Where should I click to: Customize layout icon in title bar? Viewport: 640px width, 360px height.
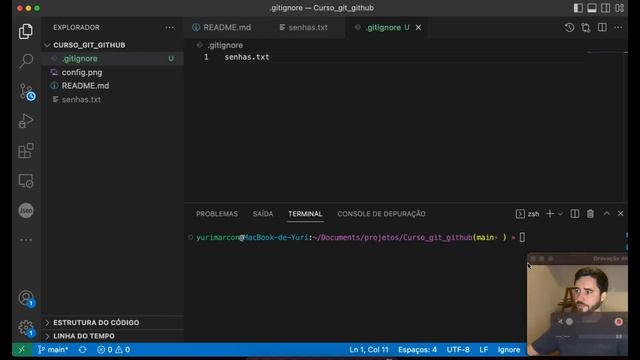click(x=620, y=8)
